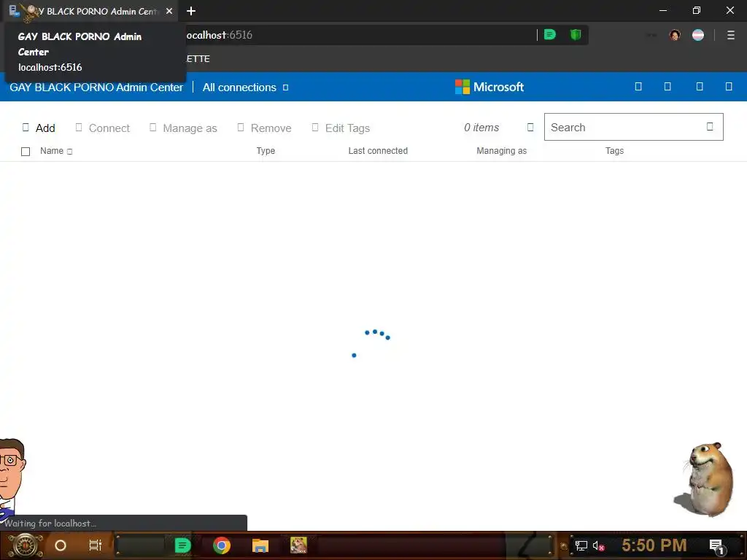The image size is (747, 560).
Task: Open the hamster Box app on the taskbar
Action: (x=298, y=545)
